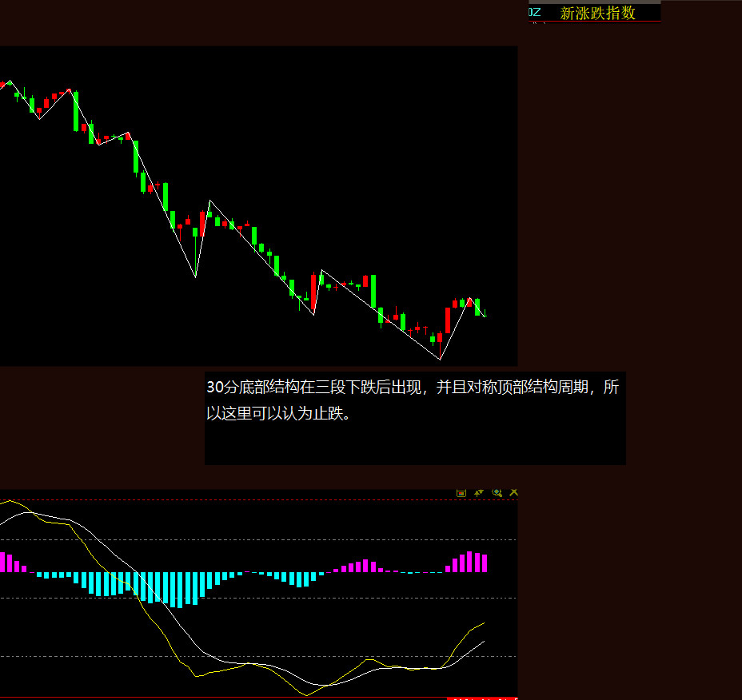Select the large green candle near the chart's left

[76, 111]
